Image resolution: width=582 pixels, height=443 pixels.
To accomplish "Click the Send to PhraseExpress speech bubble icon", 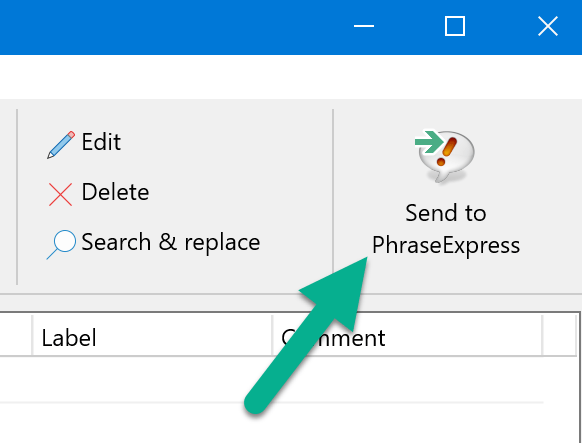I will coord(445,156).
